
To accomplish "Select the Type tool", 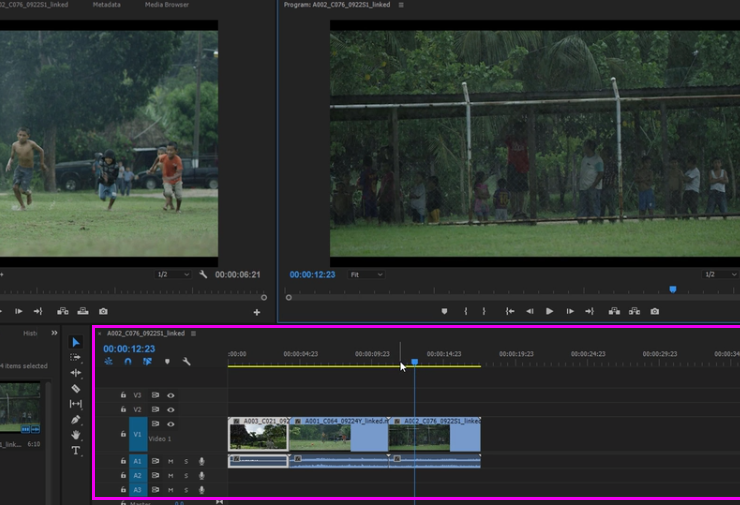I will tap(76, 450).
